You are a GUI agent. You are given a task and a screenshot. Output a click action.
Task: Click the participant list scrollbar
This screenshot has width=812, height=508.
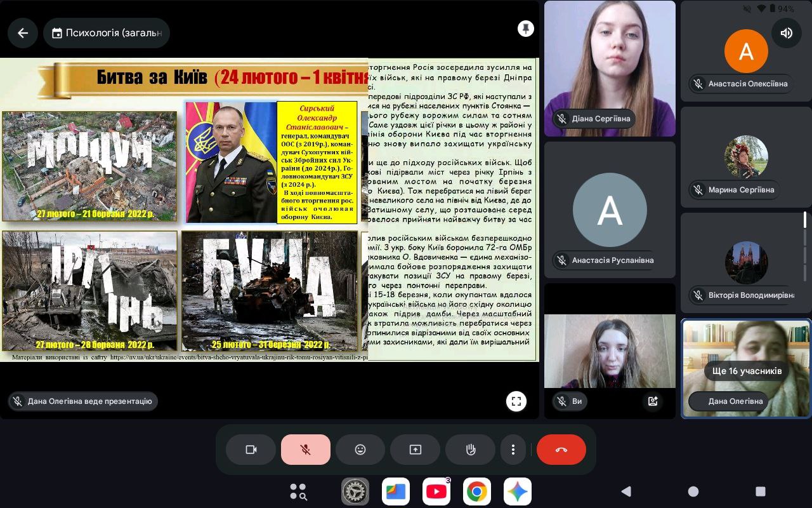[x=806, y=248]
